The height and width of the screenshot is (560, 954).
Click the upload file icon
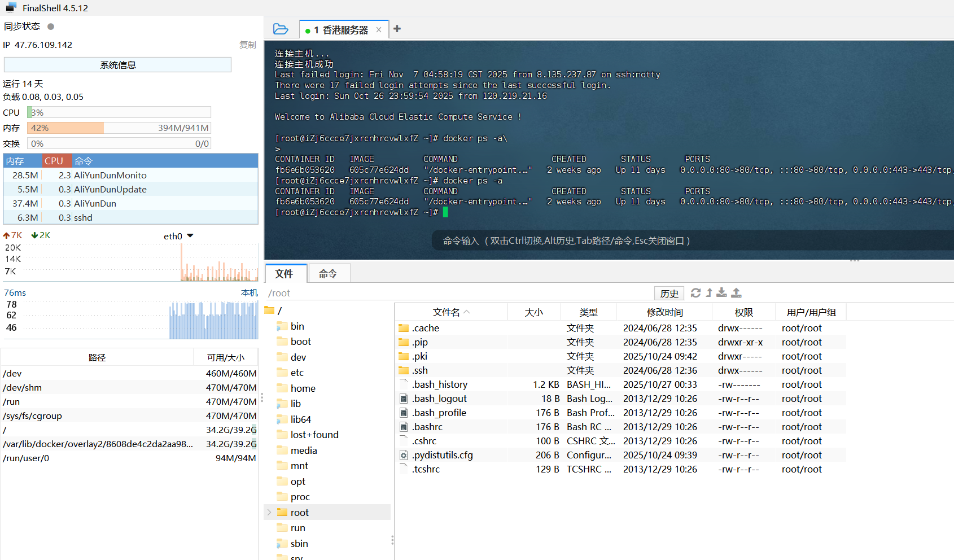click(x=736, y=293)
